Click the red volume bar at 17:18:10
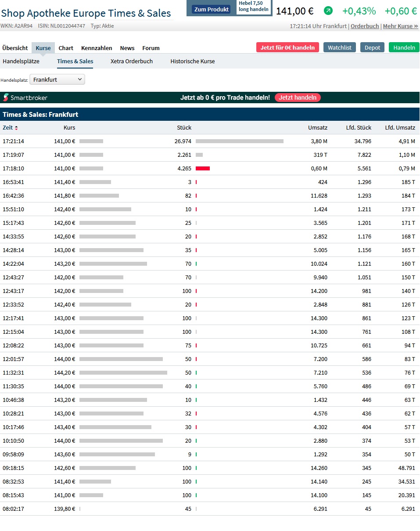420x531 pixels. point(203,169)
